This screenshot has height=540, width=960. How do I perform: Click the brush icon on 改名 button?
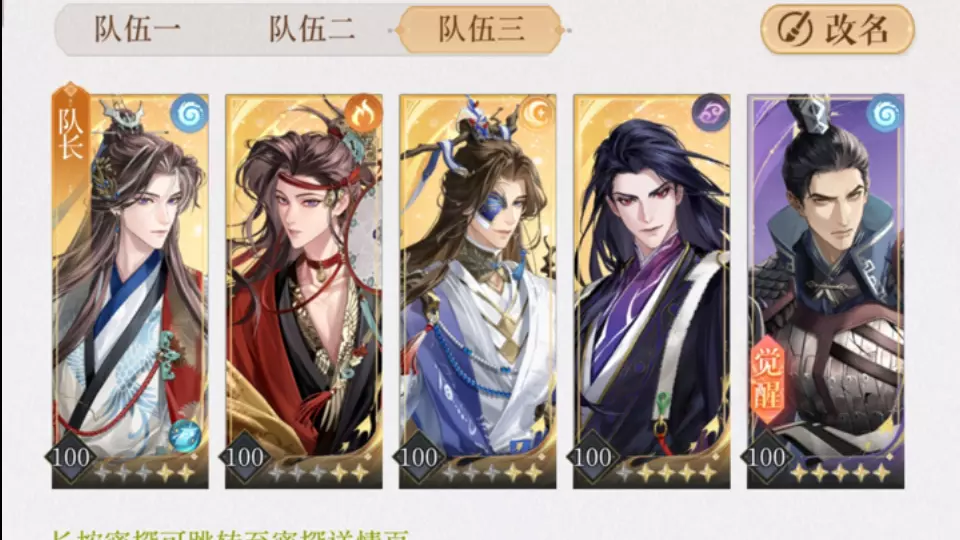[x=795, y=29]
